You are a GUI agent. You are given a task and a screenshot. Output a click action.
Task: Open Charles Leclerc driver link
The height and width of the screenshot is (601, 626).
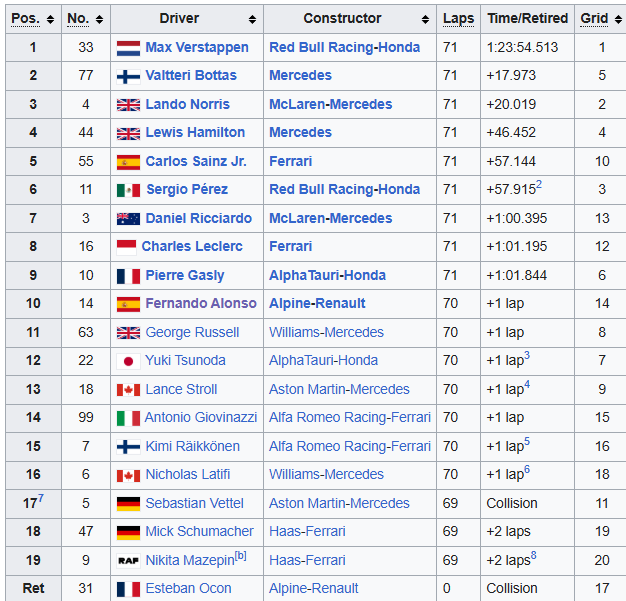192,246
